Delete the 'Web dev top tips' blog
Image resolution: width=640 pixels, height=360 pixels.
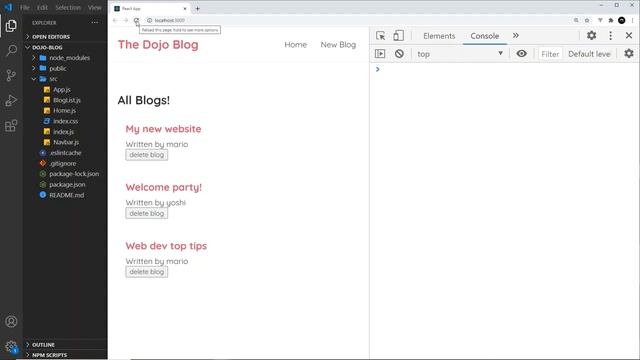coord(147,272)
